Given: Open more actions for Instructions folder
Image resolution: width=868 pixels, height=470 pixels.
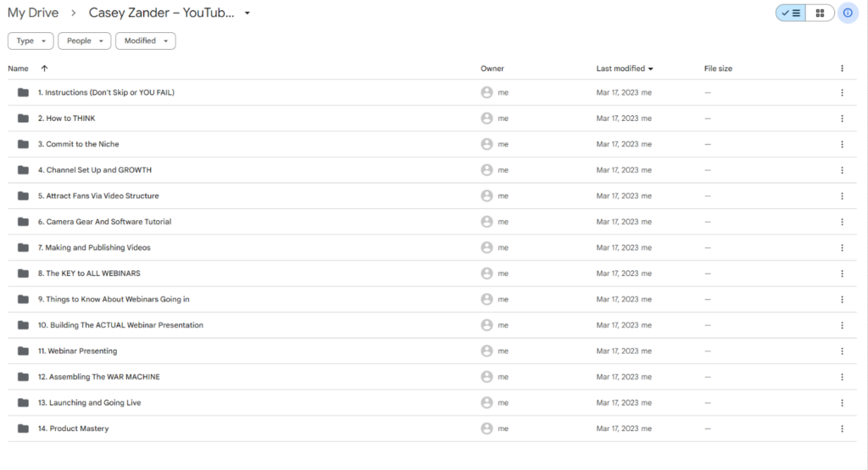Looking at the screenshot, I should [x=842, y=92].
